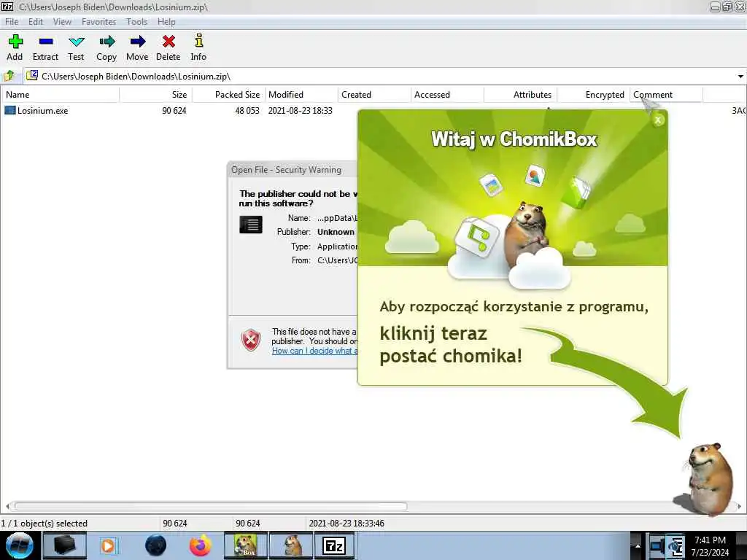Open the black folder taskbar icon
This screenshot has width=747, height=560.
[65, 545]
